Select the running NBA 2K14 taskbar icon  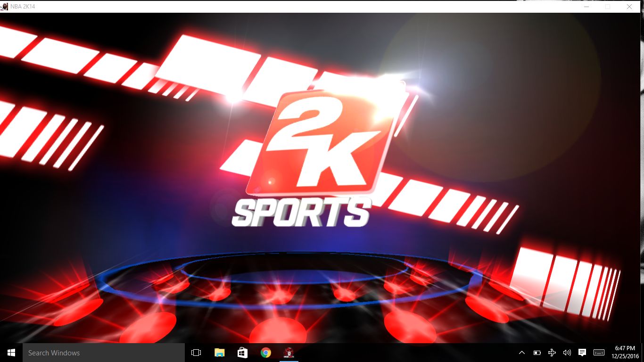pos(289,353)
